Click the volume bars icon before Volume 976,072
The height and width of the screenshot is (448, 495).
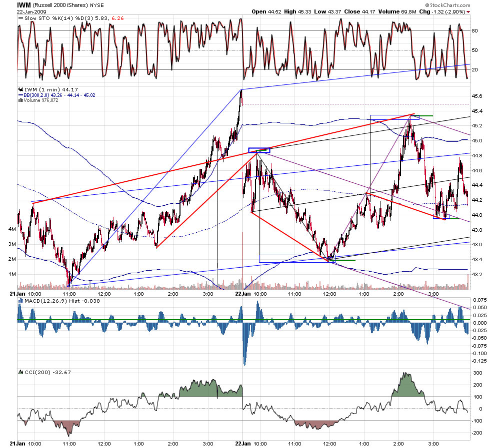pos(21,100)
